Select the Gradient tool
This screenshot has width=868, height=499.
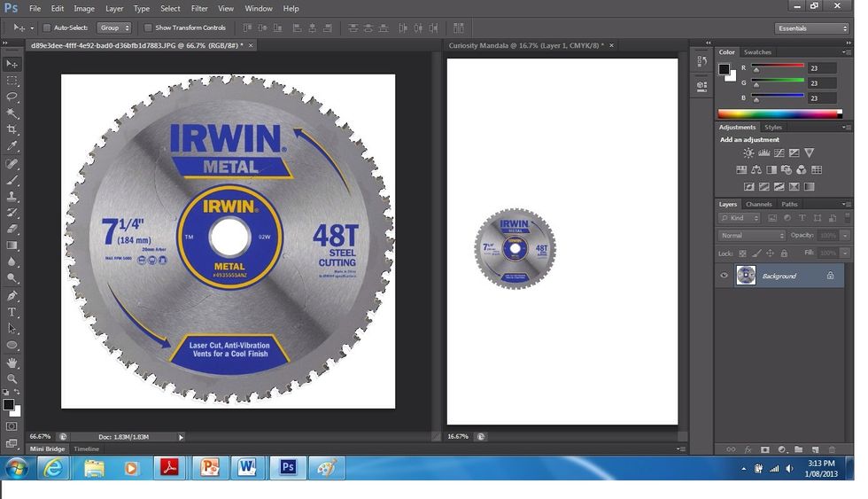[x=12, y=246]
